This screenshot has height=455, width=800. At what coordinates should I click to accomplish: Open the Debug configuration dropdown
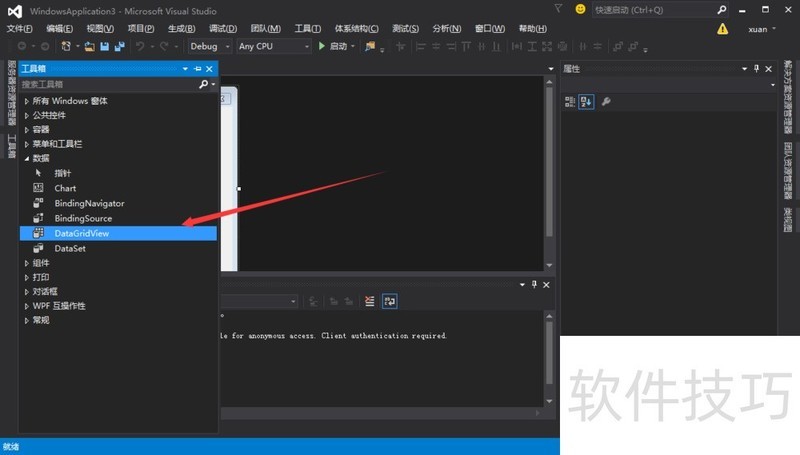pyautogui.click(x=210, y=46)
